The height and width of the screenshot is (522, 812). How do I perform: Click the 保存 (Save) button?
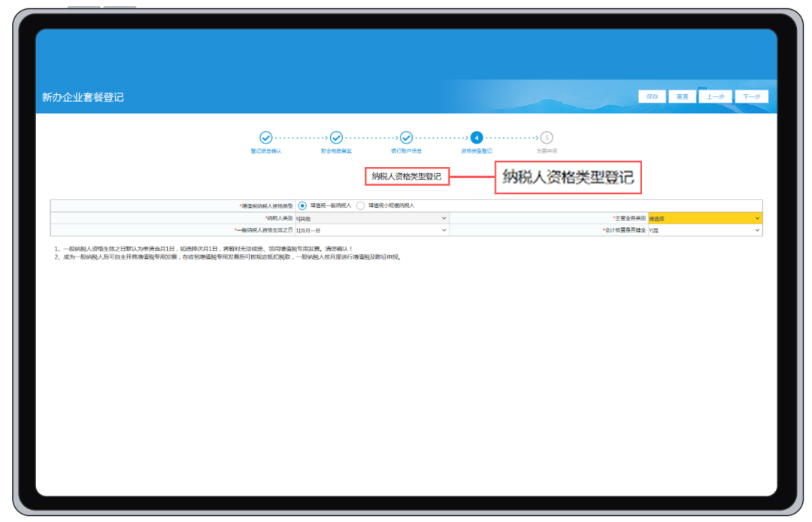(652, 97)
